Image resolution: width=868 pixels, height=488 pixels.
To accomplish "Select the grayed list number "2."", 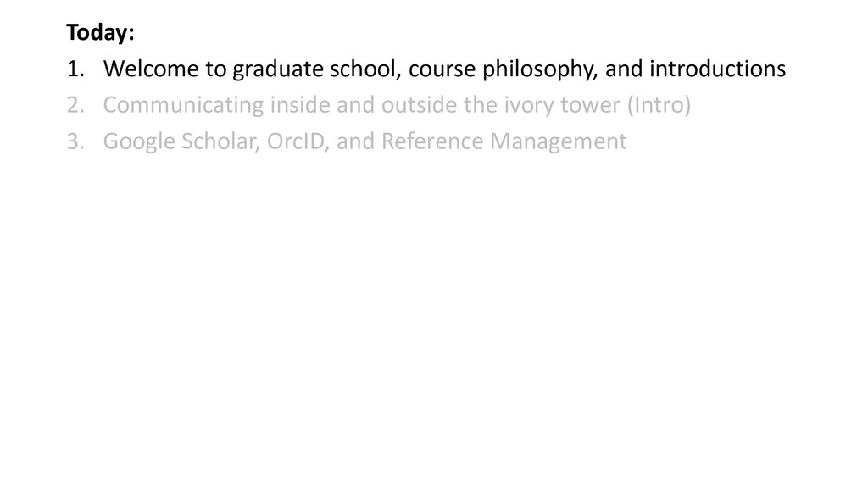I will 75,105.
